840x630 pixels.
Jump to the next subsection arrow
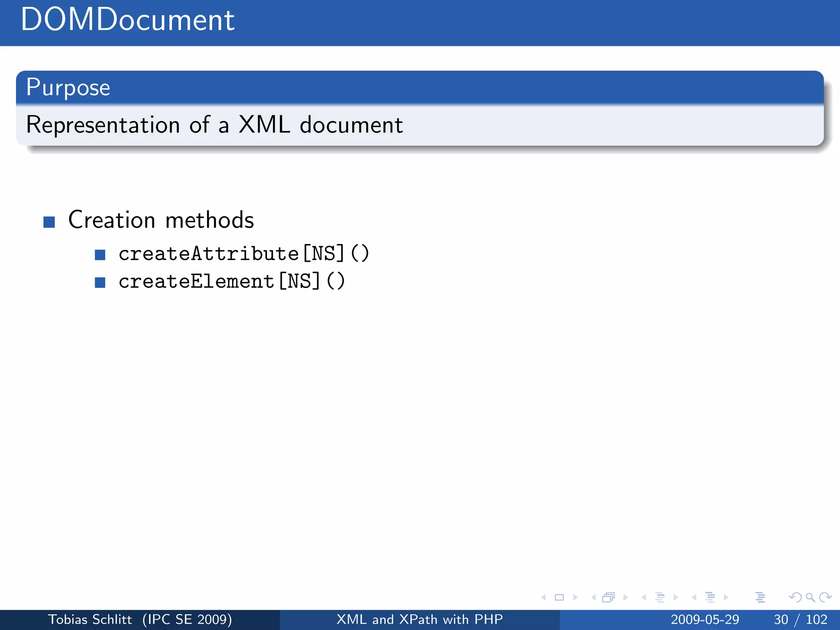pos(676,598)
